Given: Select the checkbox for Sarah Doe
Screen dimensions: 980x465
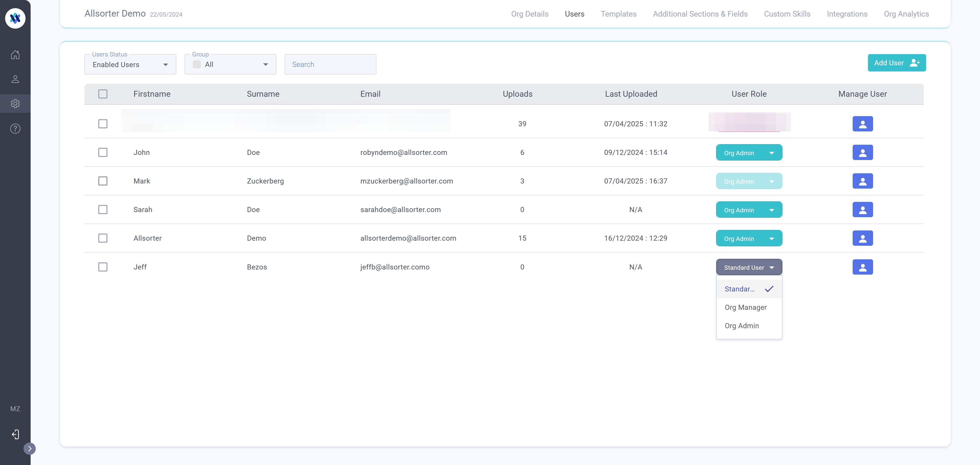Looking at the screenshot, I should (103, 210).
